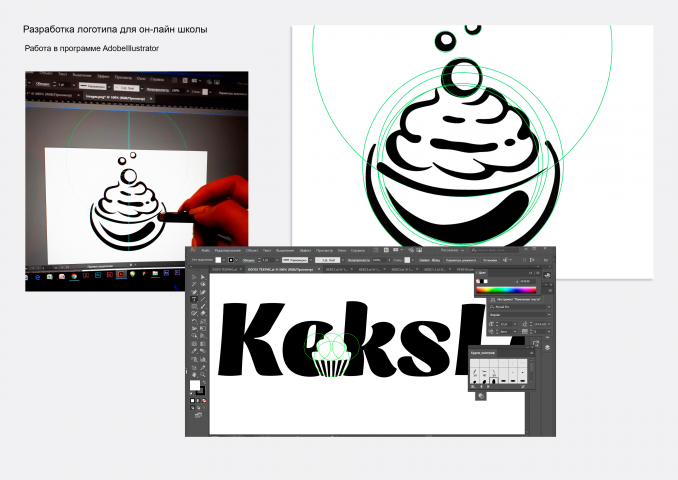Select the Perspective Grid tool
This screenshot has height=480, width=678.
point(203,336)
